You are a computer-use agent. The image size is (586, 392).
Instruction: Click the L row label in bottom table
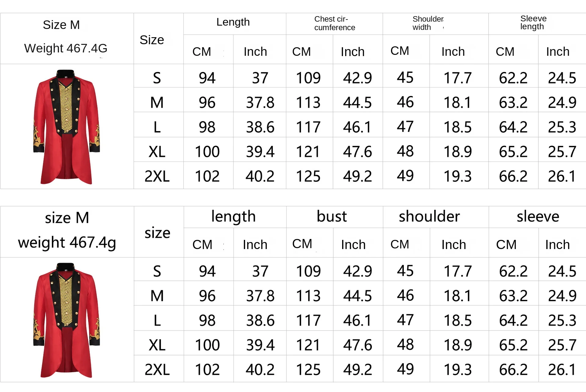[x=157, y=320]
